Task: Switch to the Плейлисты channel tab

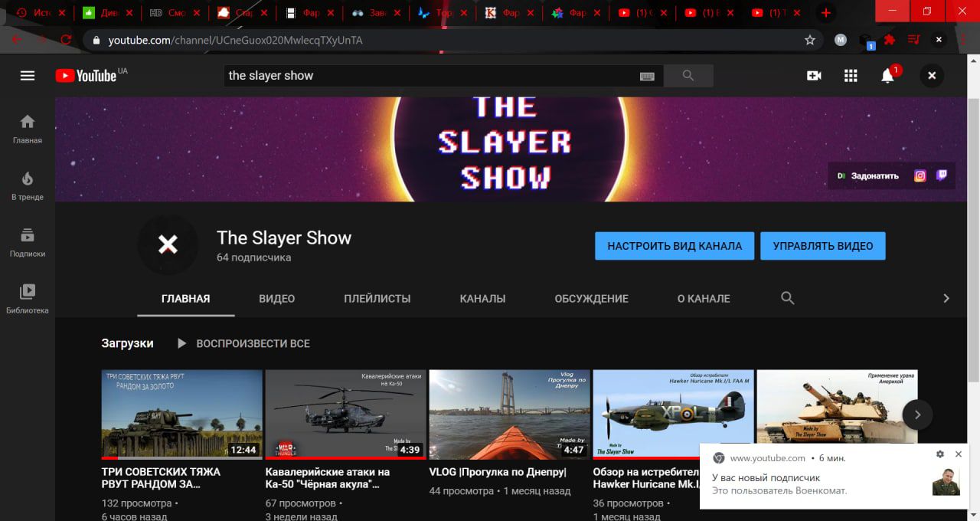Action: (x=377, y=299)
